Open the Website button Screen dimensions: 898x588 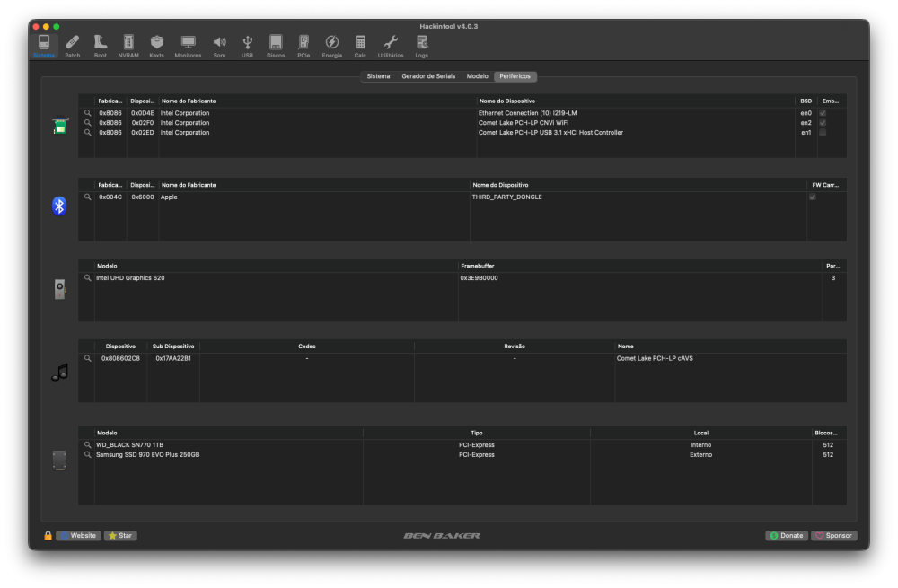click(78, 535)
